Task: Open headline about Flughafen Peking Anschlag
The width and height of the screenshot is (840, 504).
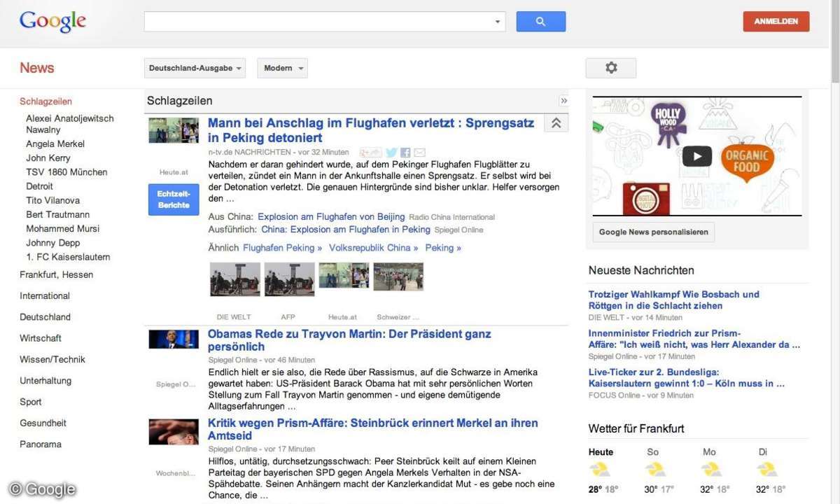Action: click(x=371, y=130)
